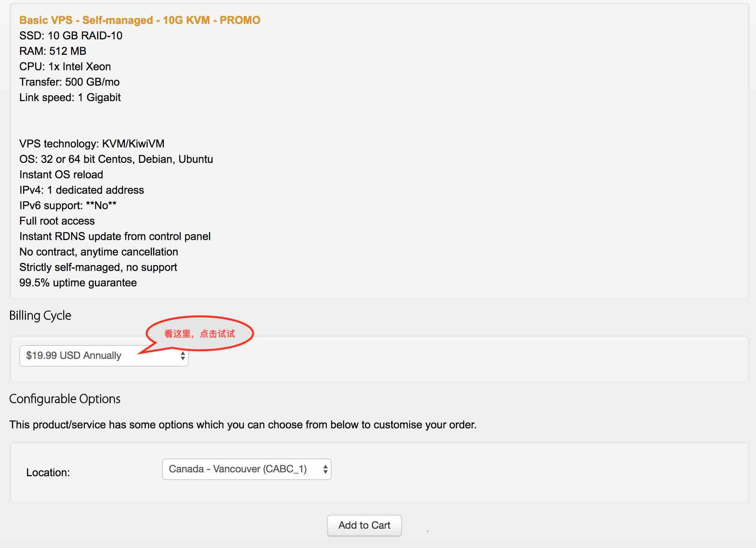Click 'Strictly self-managed, no support' line

[98, 267]
